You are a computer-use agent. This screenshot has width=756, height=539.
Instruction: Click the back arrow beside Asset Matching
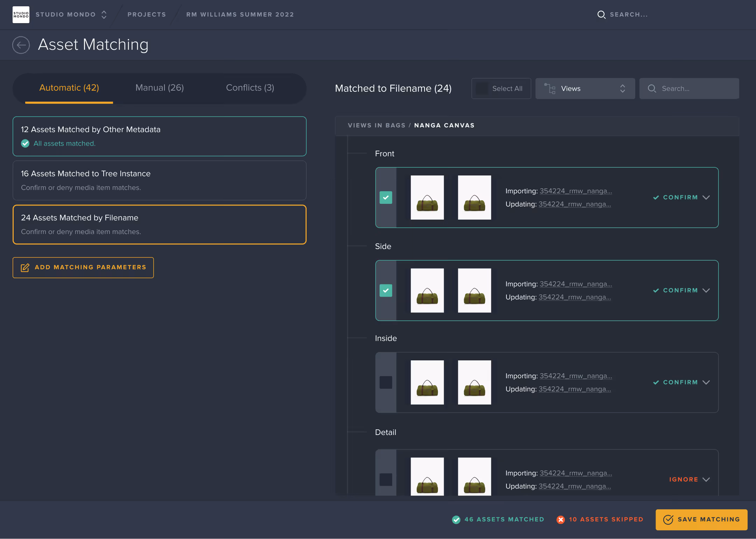click(x=21, y=45)
